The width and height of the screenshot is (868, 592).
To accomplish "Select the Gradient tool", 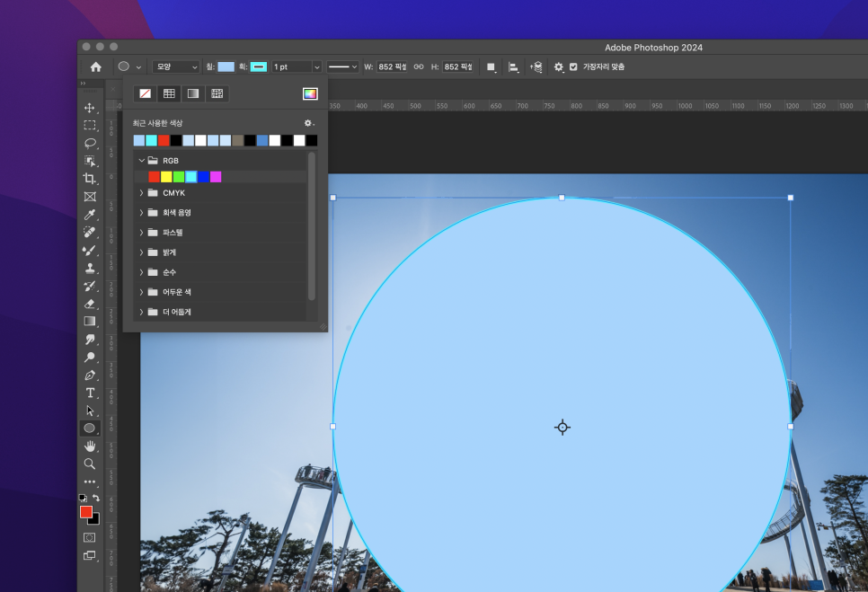I will [x=90, y=322].
